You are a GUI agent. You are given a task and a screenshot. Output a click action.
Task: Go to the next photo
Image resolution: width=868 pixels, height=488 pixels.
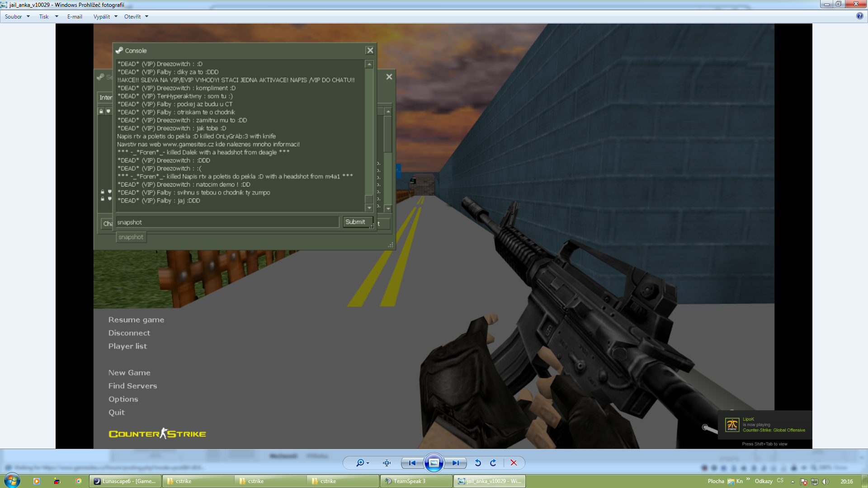456,463
